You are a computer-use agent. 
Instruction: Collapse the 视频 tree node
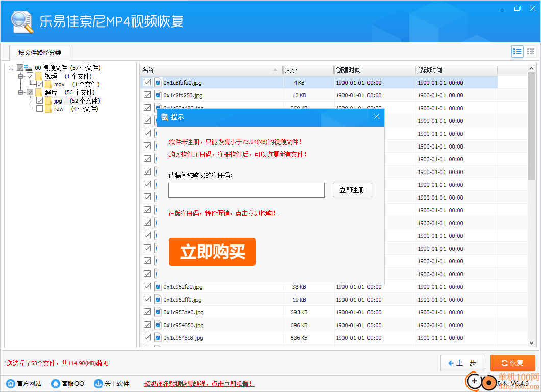tap(21, 76)
